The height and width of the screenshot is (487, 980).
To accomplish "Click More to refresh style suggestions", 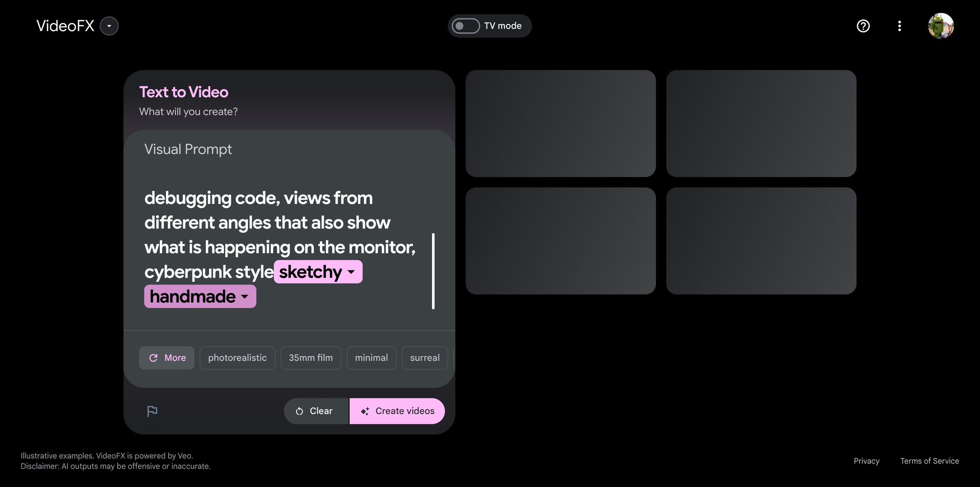I will point(167,358).
